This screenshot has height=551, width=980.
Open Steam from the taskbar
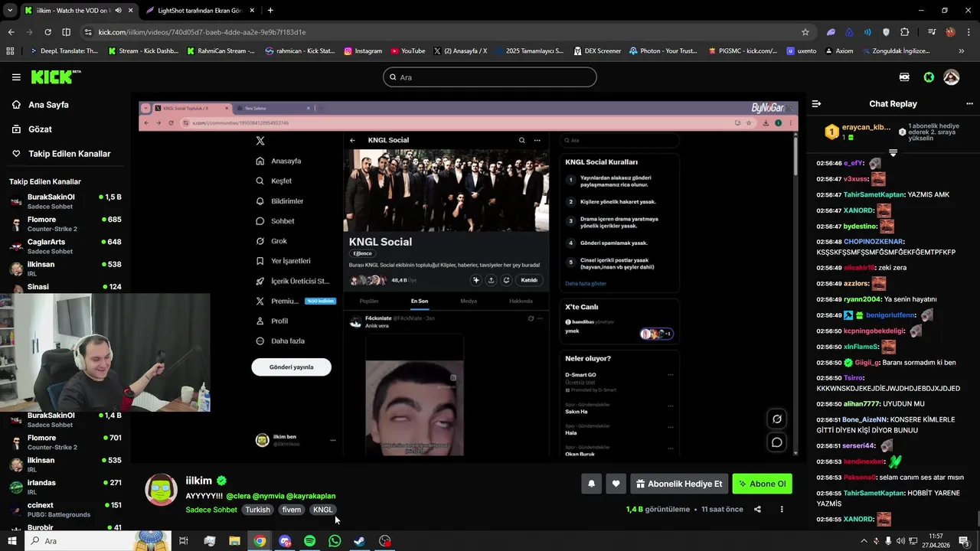[359, 541]
